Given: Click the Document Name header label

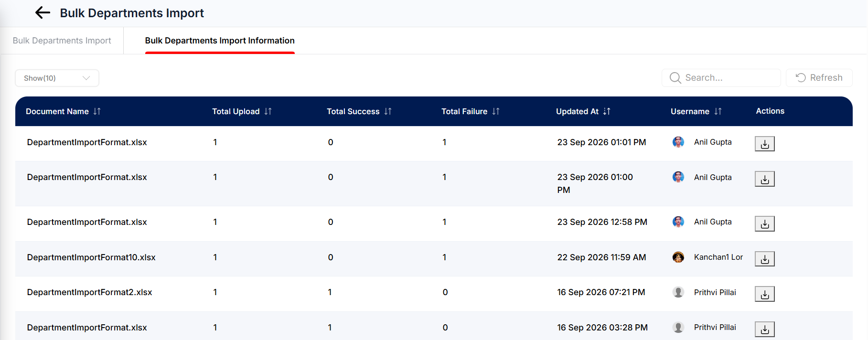Looking at the screenshot, I should pos(57,111).
